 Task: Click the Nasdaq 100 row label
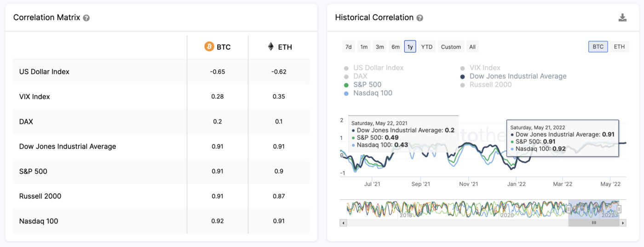tap(39, 221)
